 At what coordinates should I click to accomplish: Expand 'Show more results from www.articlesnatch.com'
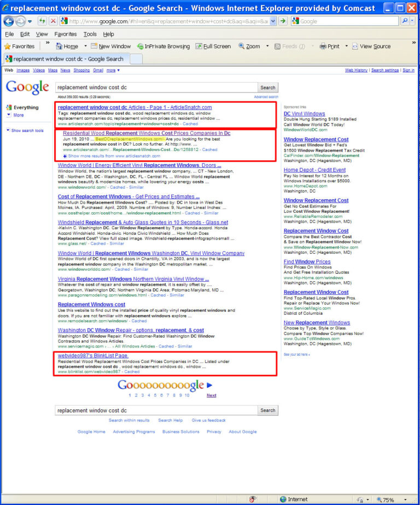point(112,156)
